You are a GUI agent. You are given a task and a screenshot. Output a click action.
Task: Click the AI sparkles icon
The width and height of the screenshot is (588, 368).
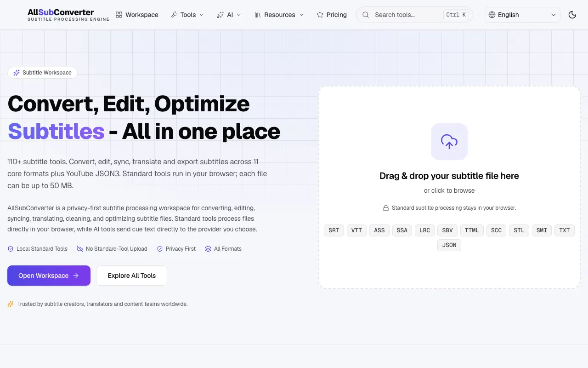[220, 15]
